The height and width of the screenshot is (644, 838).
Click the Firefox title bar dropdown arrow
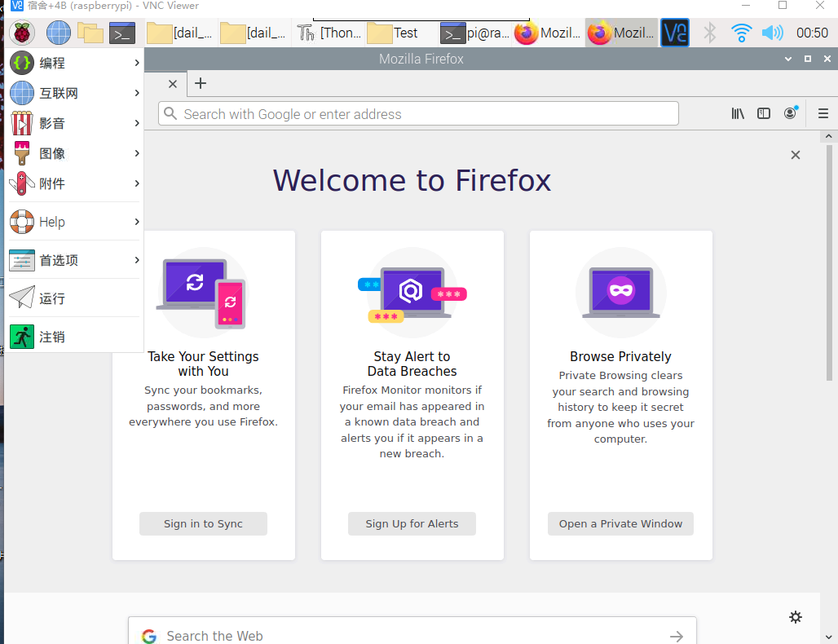(787, 59)
